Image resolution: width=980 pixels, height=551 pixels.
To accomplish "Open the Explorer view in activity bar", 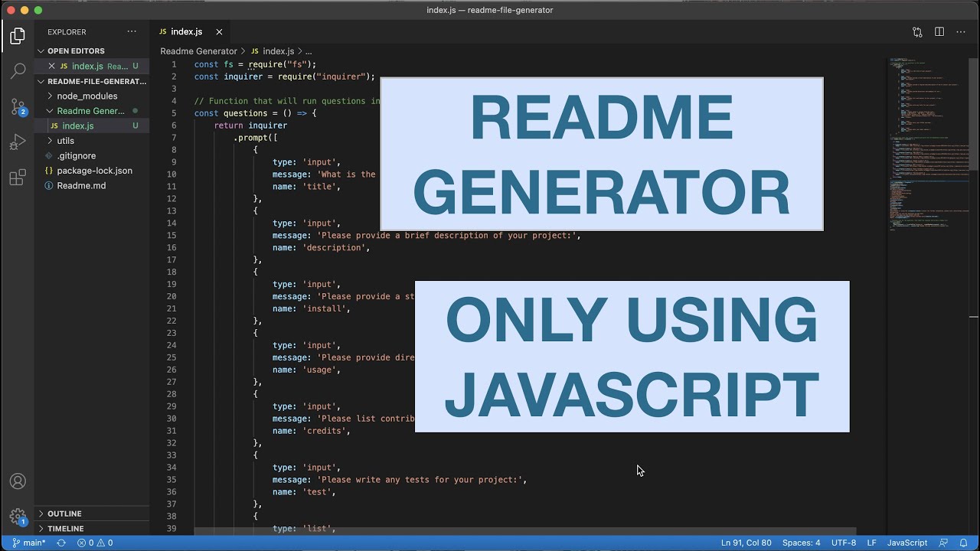I will click(x=18, y=36).
